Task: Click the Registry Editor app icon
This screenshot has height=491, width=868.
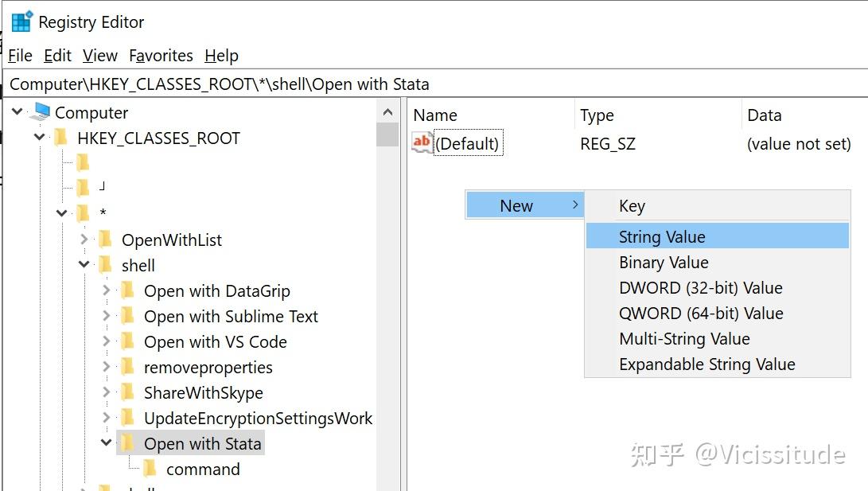Action: (21, 21)
